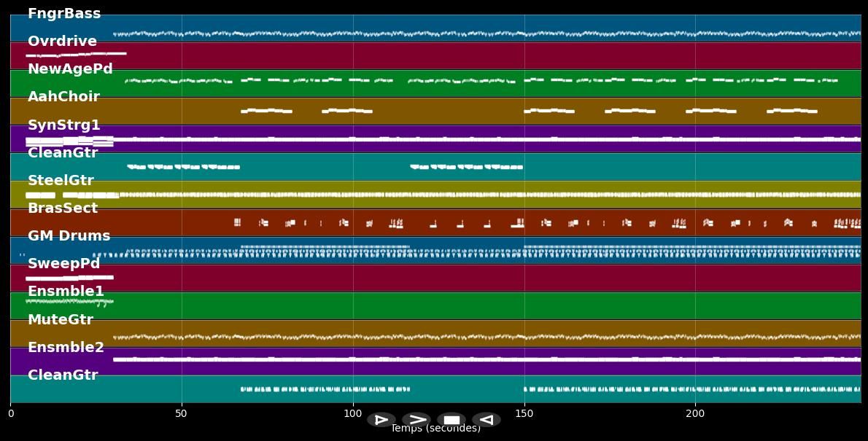Click the "Temps (secondes)" axis label
The height and width of the screenshot is (441, 868).
point(435,429)
